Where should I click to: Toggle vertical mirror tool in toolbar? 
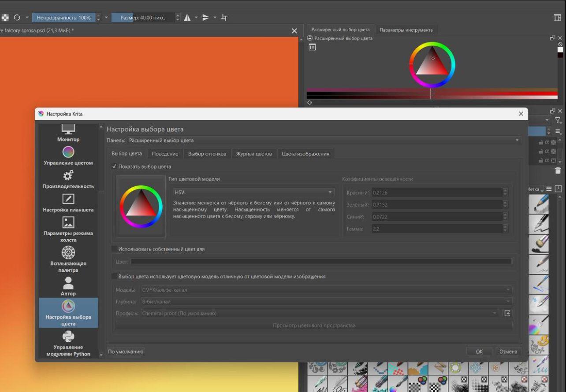click(206, 18)
